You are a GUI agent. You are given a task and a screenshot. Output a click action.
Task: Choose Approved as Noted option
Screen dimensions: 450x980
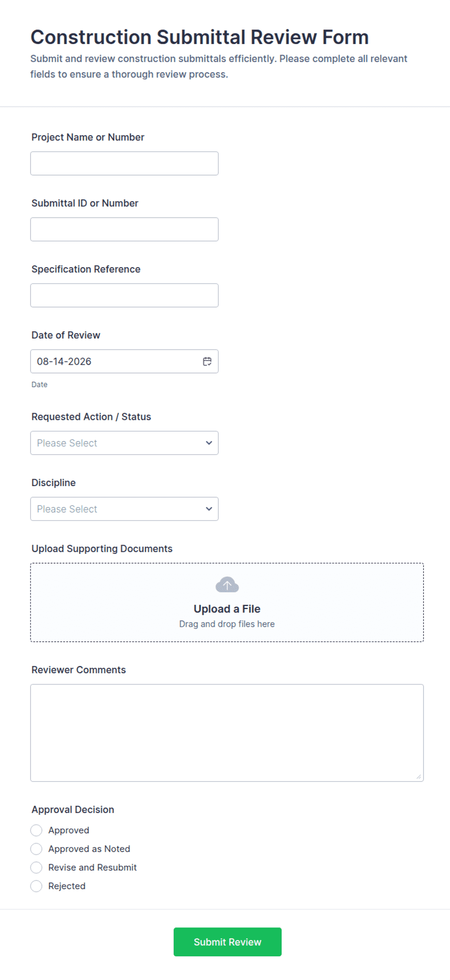[x=36, y=849]
